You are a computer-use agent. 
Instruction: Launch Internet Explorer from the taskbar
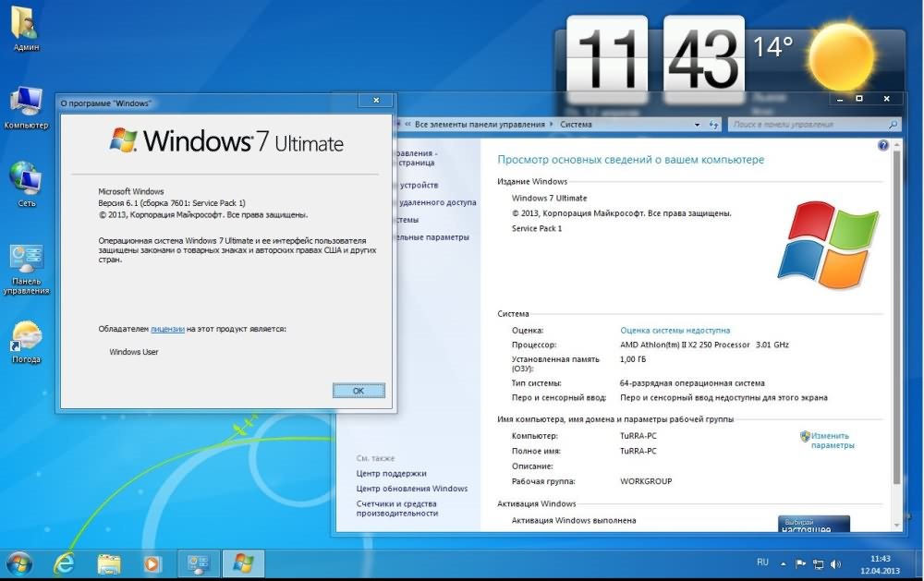65,563
